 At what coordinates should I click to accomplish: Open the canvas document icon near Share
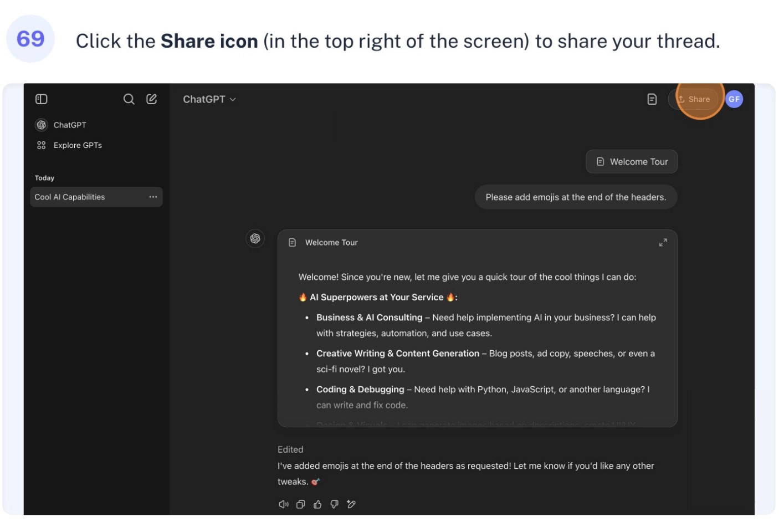[652, 99]
